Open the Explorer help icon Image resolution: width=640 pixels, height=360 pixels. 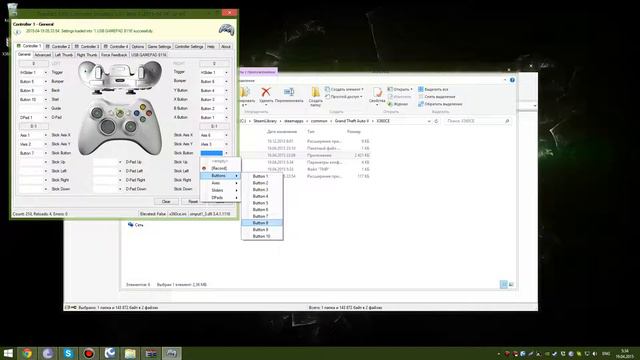pos(512,80)
